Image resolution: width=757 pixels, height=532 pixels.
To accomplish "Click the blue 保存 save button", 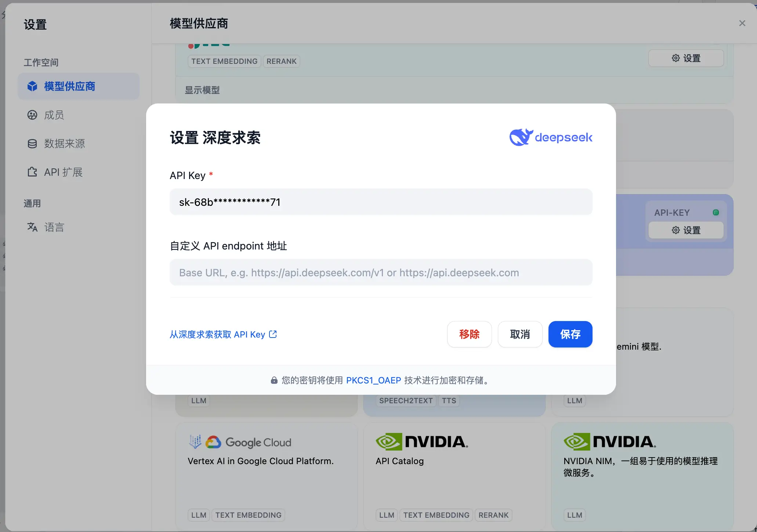I will pyautogui.click(x=570, y=334).
